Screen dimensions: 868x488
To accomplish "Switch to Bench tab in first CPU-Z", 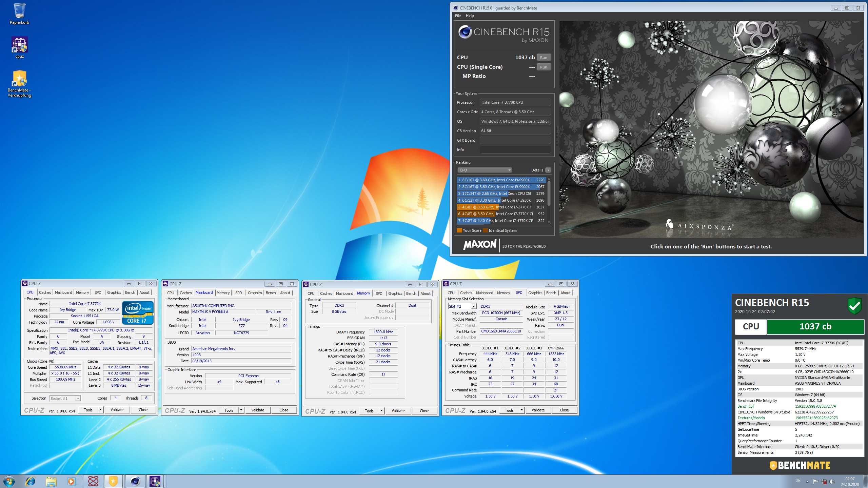I will (x=130, y=292).
